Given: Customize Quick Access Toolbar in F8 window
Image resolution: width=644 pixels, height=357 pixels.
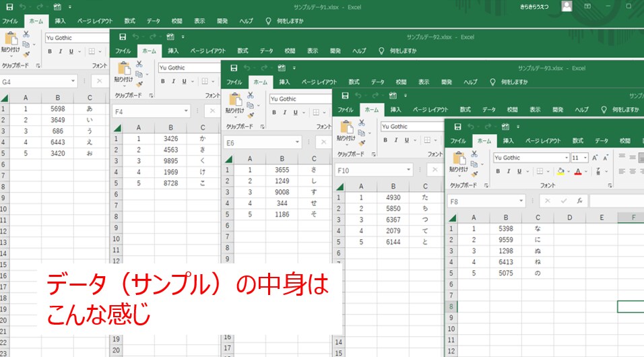Looking at the screenshot, I should pyautogui.click(x=518, y=127).
